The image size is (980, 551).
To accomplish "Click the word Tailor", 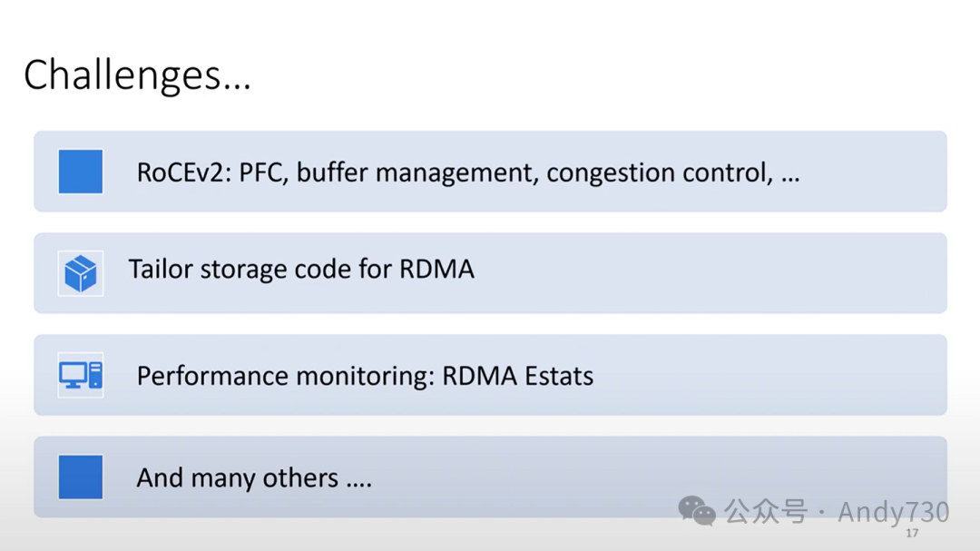I will click(x=161, y=270).
